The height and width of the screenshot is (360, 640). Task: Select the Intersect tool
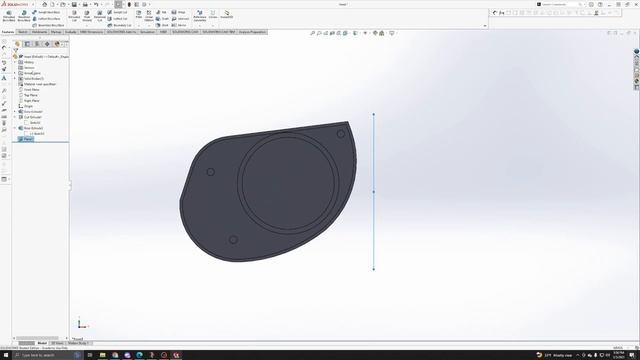coord(180,19)
